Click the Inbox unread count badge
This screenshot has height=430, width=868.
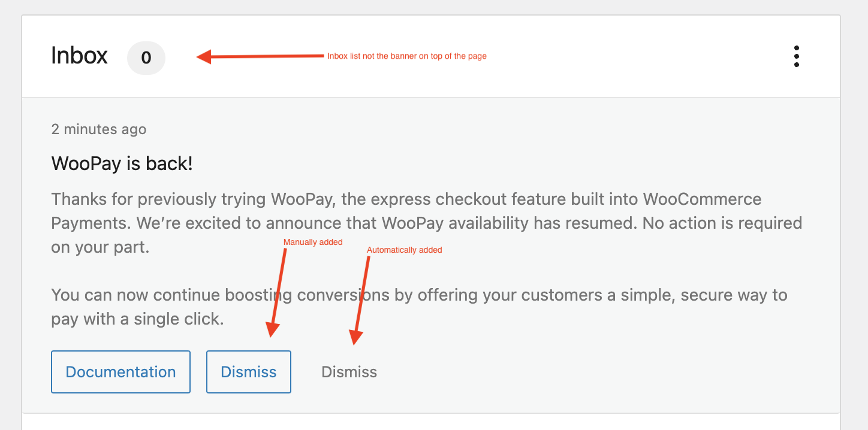[146, 58]
